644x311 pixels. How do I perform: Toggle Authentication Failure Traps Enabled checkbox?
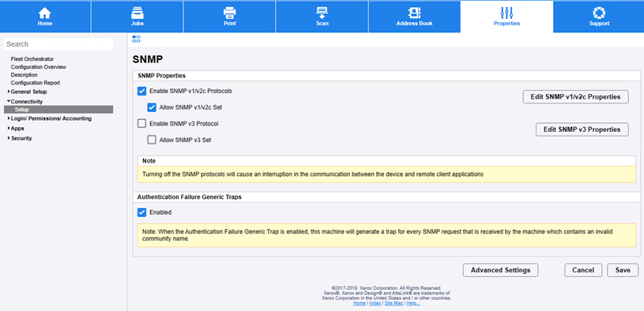pos(141,212)
